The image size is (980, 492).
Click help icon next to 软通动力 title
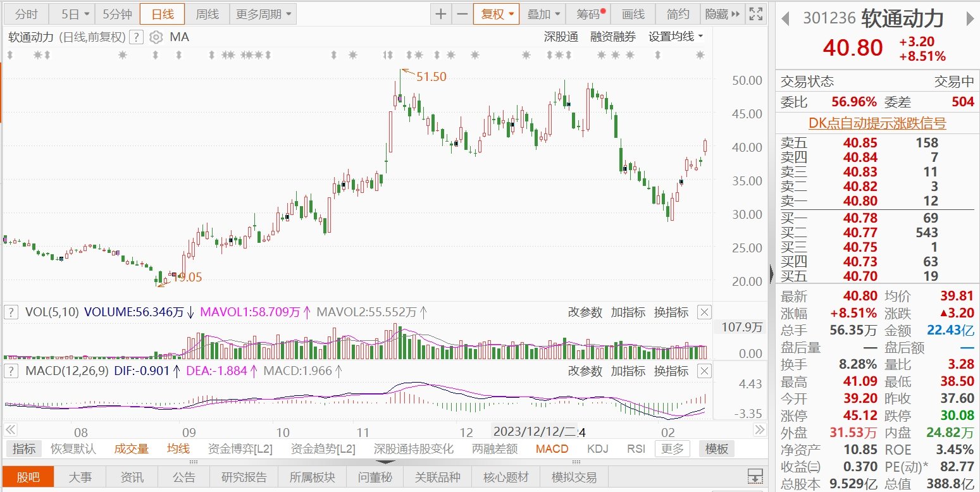point(135,37)
